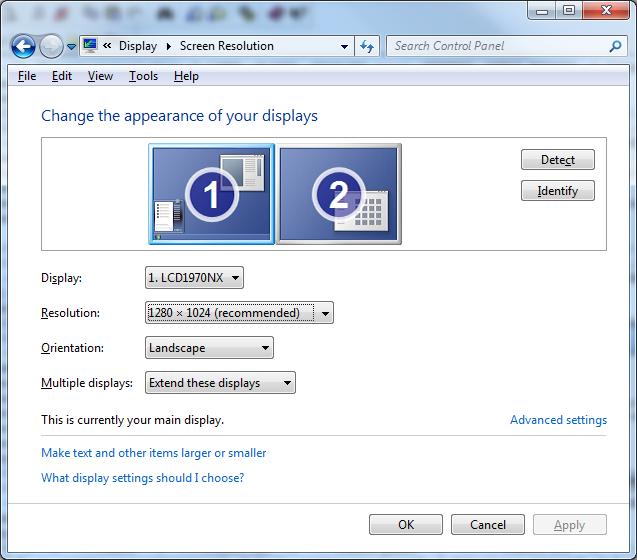Click the OK button

406,525
